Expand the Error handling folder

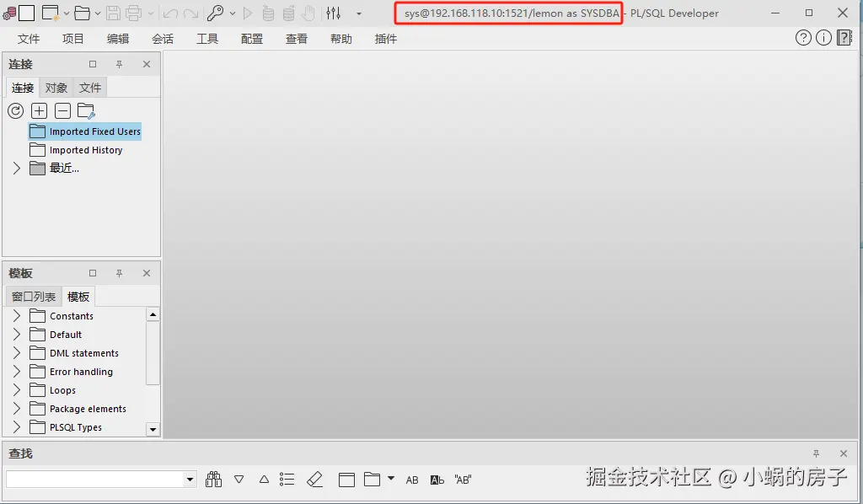coord(17,372)
